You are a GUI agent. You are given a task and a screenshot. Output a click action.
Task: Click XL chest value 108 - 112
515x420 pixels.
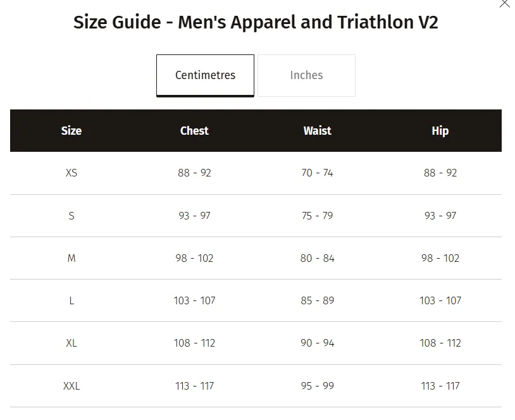194,343
